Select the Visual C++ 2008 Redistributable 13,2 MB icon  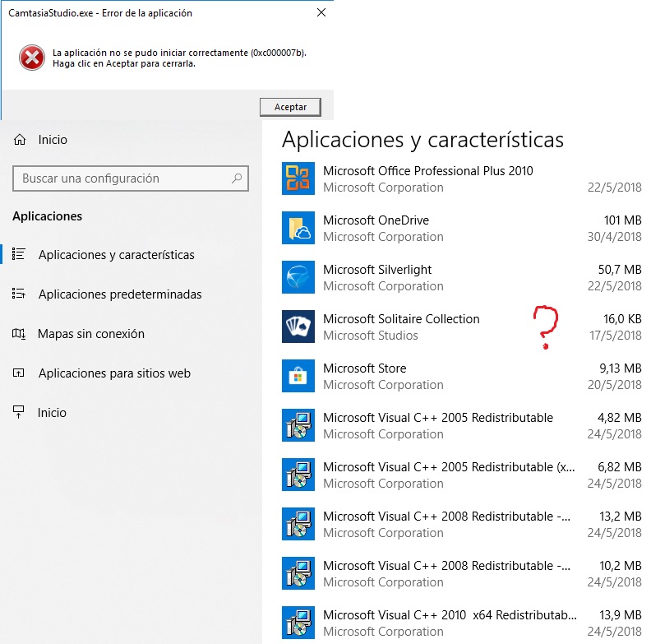point(298,524)
